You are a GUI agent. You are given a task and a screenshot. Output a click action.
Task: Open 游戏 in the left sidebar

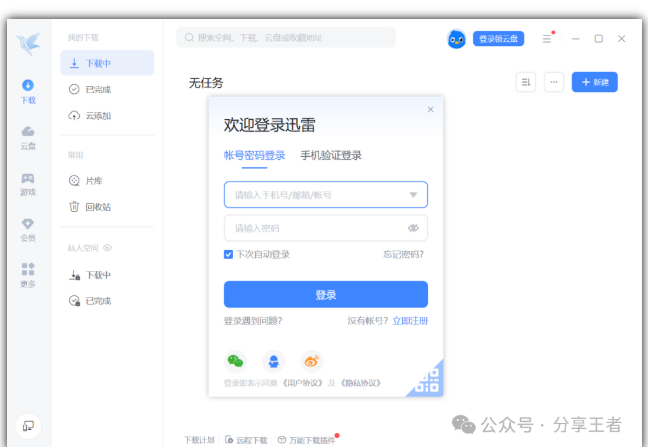pyautogui.click(x=28, y=184)
